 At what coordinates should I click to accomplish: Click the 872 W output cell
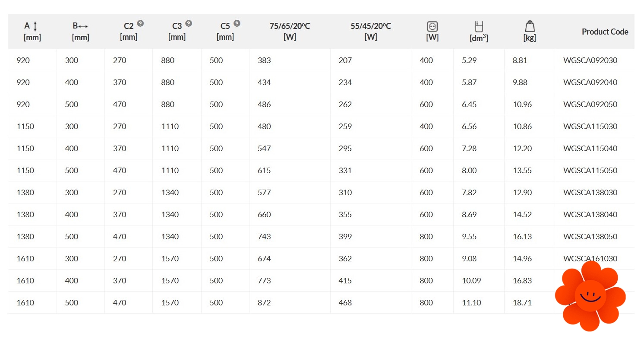click(264, 303)
